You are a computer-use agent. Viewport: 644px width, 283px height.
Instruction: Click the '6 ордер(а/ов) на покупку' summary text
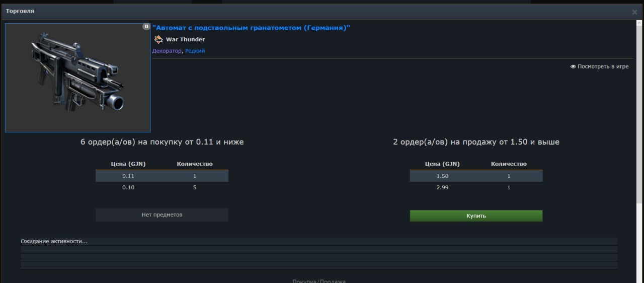pyautogui.click(x=162, y=142)
